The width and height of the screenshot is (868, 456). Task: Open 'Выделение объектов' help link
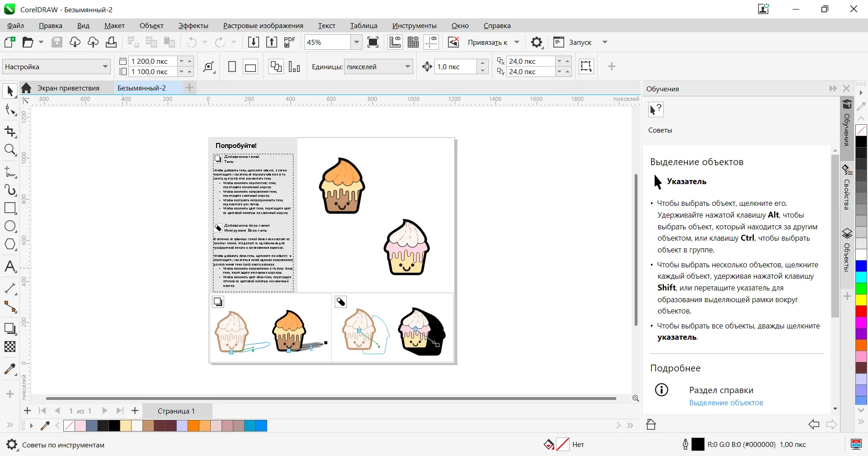[x=726, y=403]
